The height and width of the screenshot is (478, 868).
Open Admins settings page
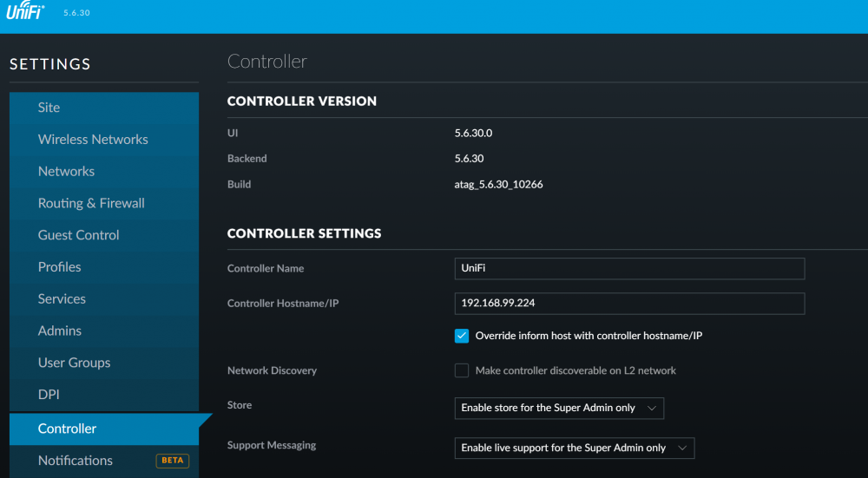coord(104,331)
